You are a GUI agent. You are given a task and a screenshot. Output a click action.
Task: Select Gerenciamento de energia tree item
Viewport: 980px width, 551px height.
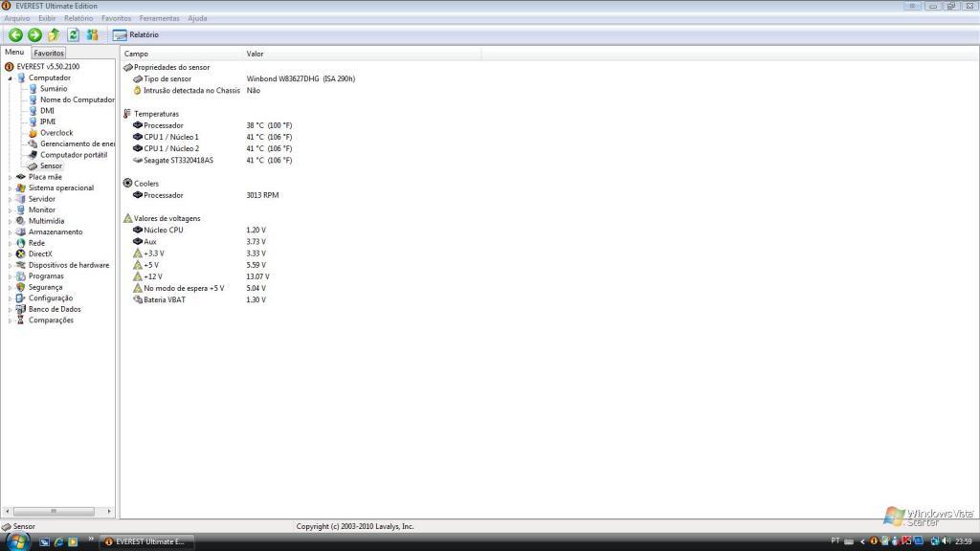pos(77,143)
